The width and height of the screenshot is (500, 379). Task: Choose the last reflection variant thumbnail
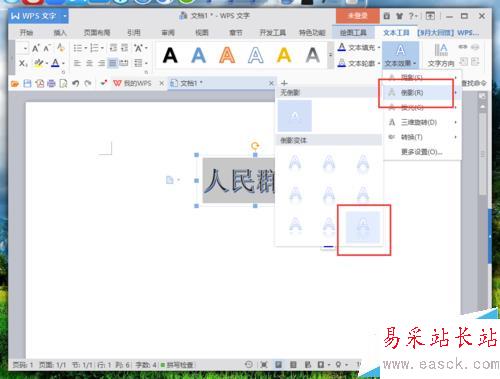tap(363, 227)
